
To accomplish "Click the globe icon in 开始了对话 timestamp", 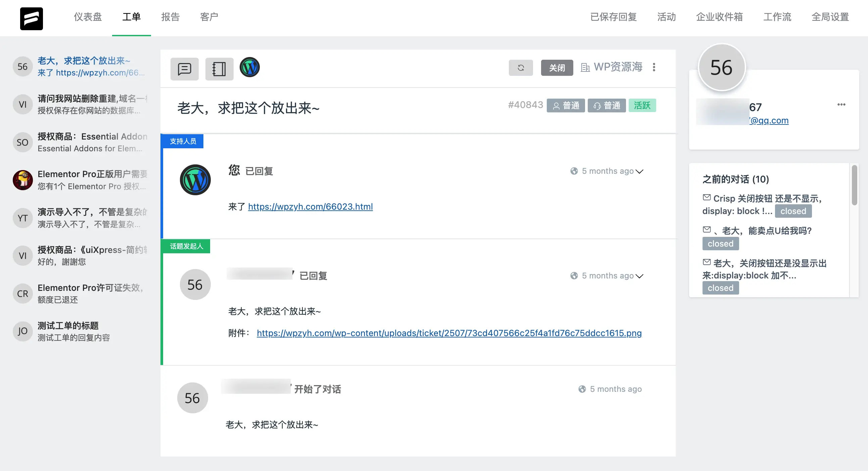I will [582, 389].
